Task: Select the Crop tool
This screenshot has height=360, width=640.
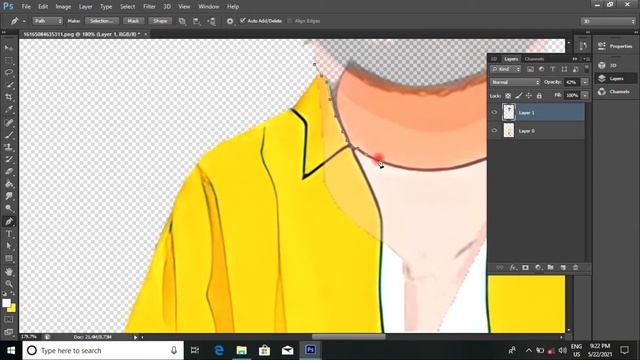Action: coord(9,97)
